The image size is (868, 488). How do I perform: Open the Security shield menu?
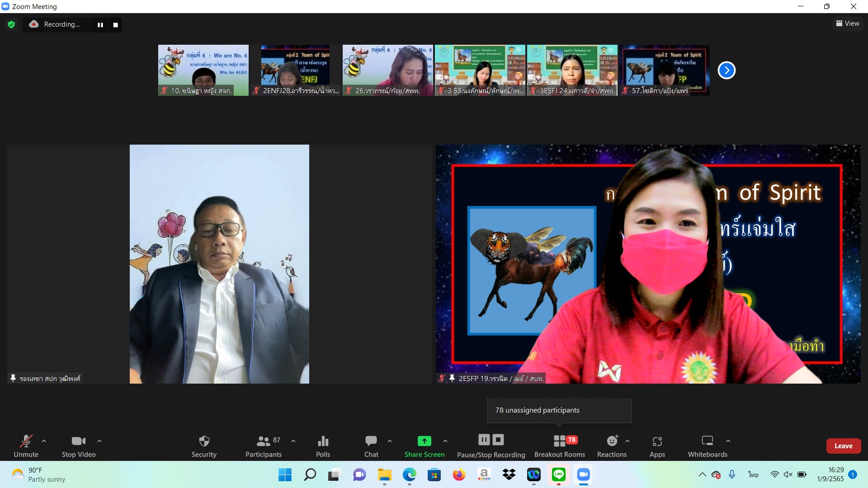click(x=204, y=446)
